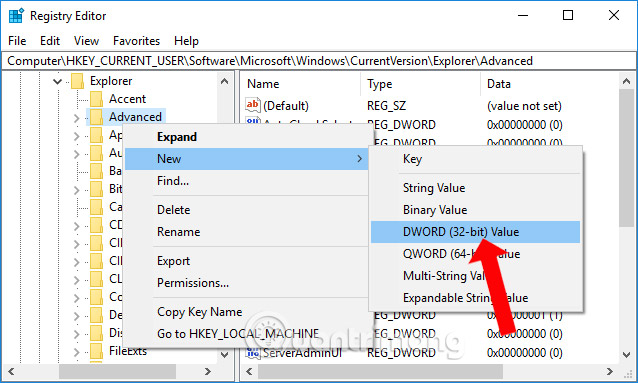
Task: Click the values pane horizontal scrollbar thumb
Action: pos(380,371)
